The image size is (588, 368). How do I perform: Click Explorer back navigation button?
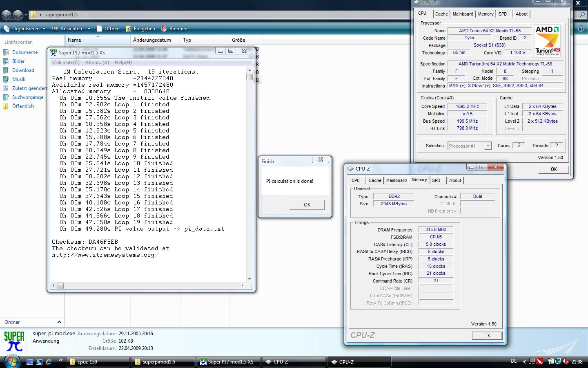pyautogui.click(x=7, y=15)
